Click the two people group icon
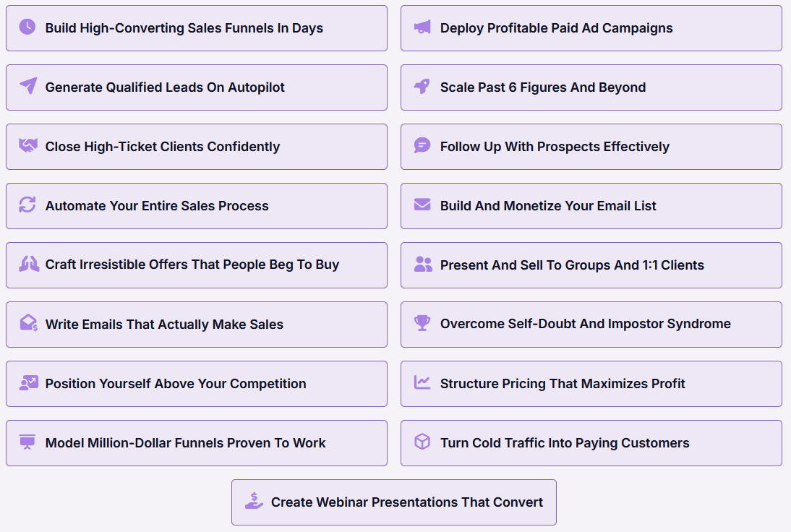791x532 pixels. (422, 265)
